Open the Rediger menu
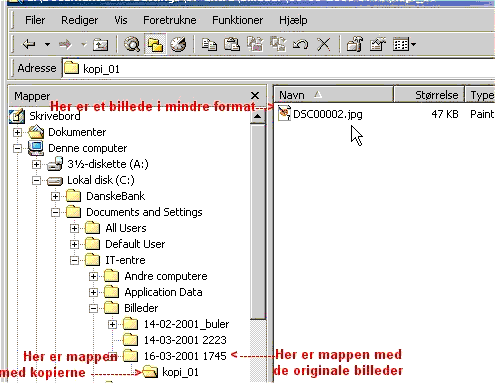The image size is (495, 383). point(79,20)
